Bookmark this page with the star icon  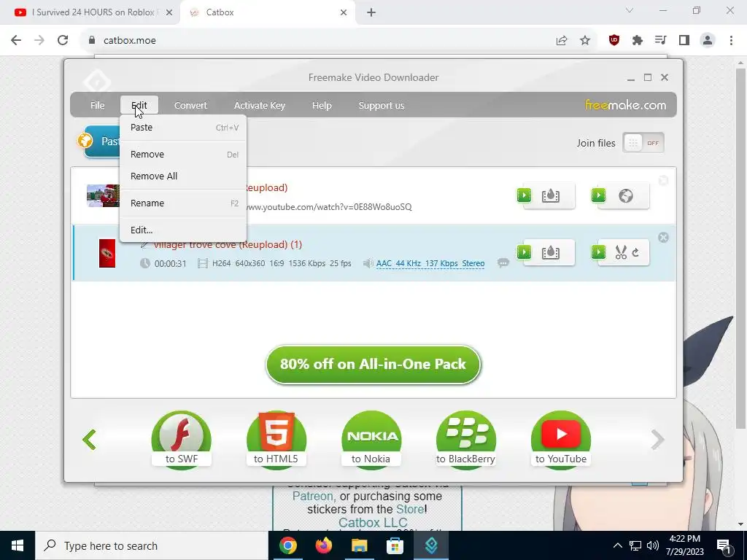pos(585,41)
